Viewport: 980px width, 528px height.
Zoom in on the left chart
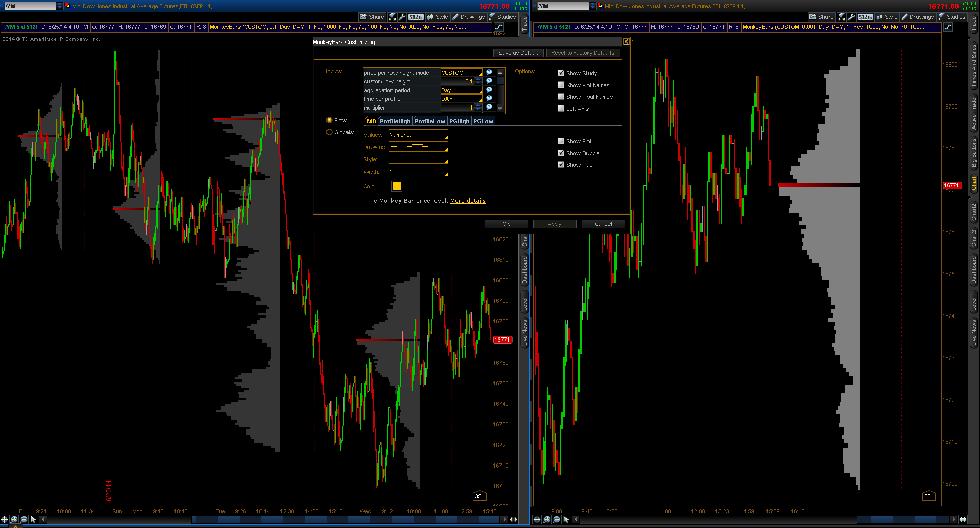pyautogui.click(x=14, y=519)
